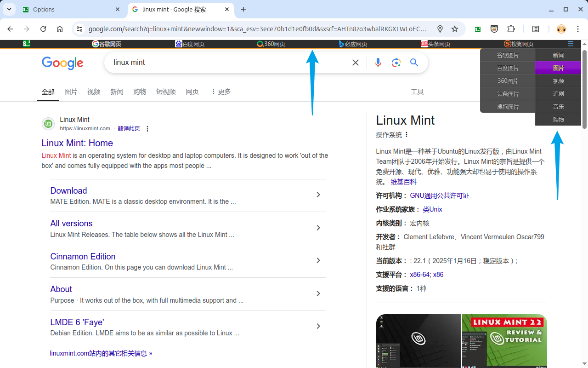The height and width of the screenshot is (368, 588).
Task: Switch search to 360网页
Action: 271,44
